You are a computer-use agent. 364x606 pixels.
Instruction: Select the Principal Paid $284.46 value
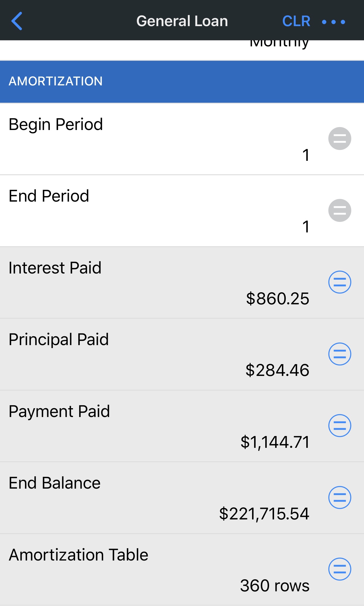pyautogui.click(x=277, y=370)
